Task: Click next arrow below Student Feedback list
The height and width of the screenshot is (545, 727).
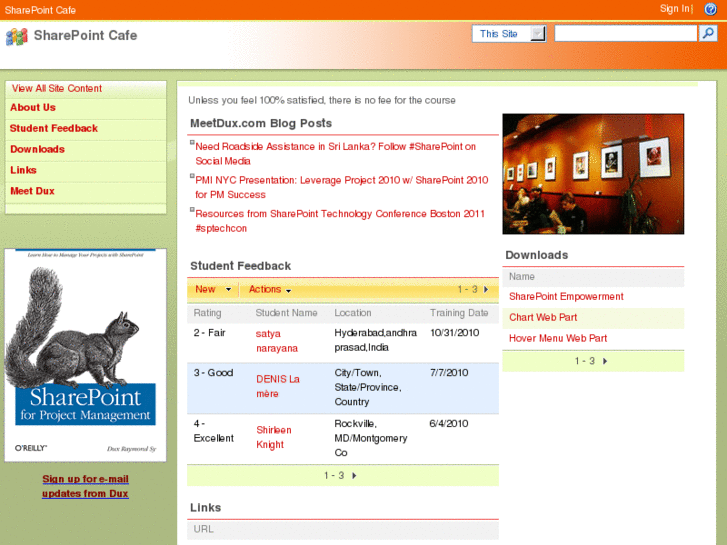Action: click(354, 475)
